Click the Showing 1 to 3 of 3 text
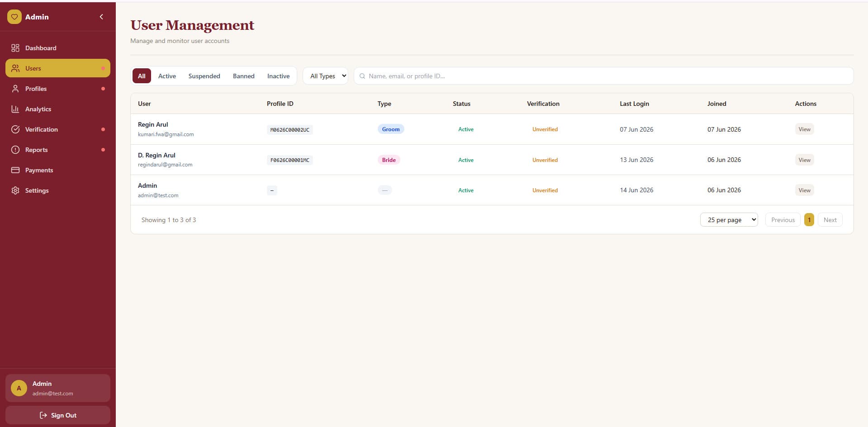Image resolution: width=868 pixels, height=427 pixels. click(169, 220)
